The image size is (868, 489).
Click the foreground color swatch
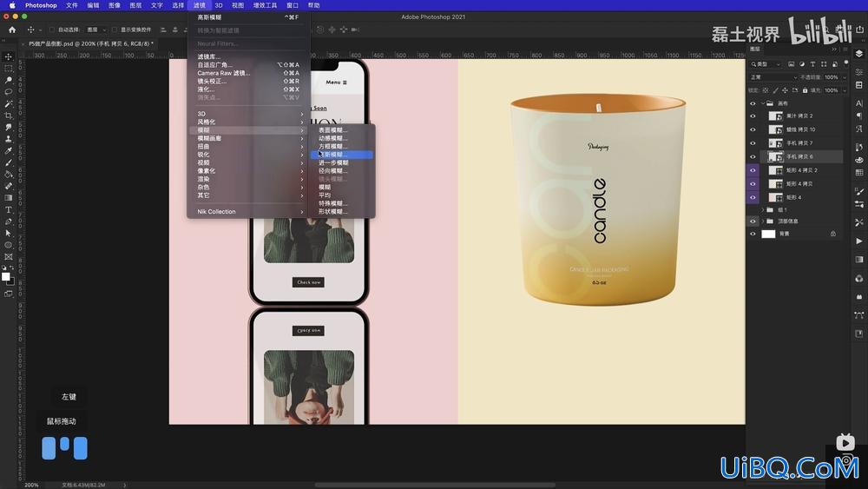click(x=5, y=276)
